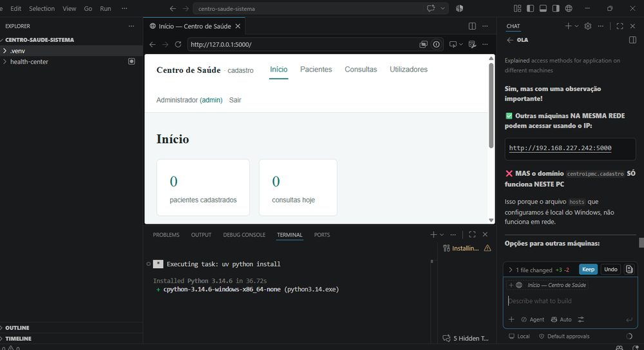Open the new chat dropdown arrow
Viewport: 644px width, 350px height.
pos(576,26)
